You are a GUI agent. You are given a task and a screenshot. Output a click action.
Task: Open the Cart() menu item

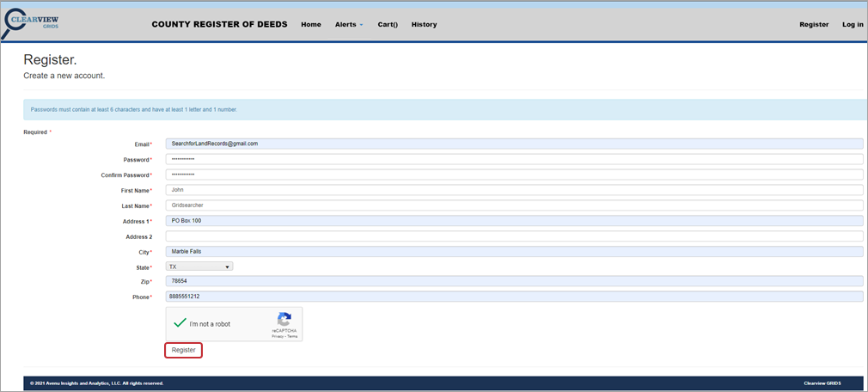pyautogui.click(x=388, y=24)
